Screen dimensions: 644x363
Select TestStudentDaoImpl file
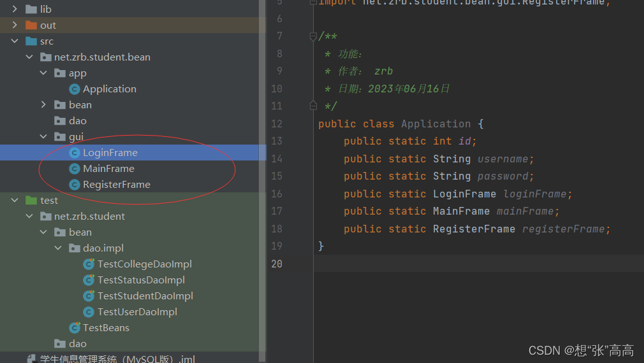pos(145,296)
